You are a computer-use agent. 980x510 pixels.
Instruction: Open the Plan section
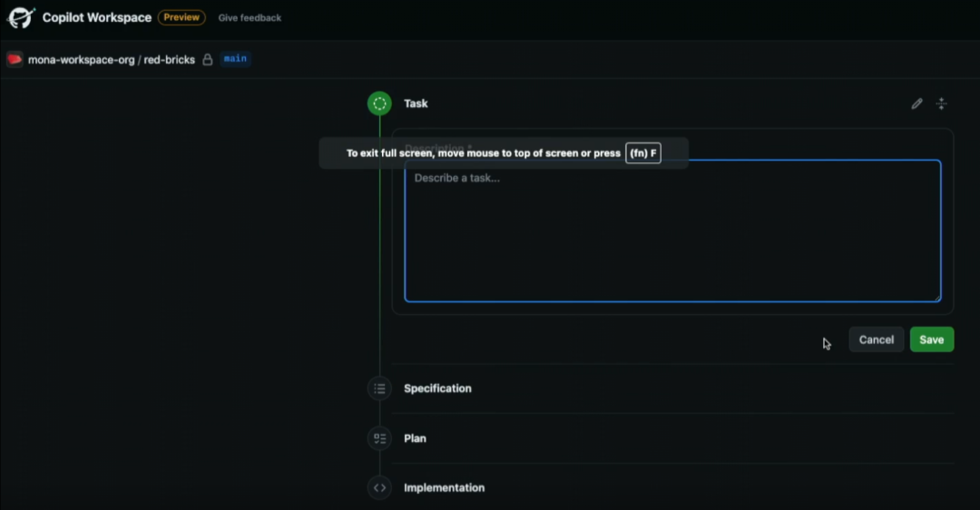tap(415, 438)
